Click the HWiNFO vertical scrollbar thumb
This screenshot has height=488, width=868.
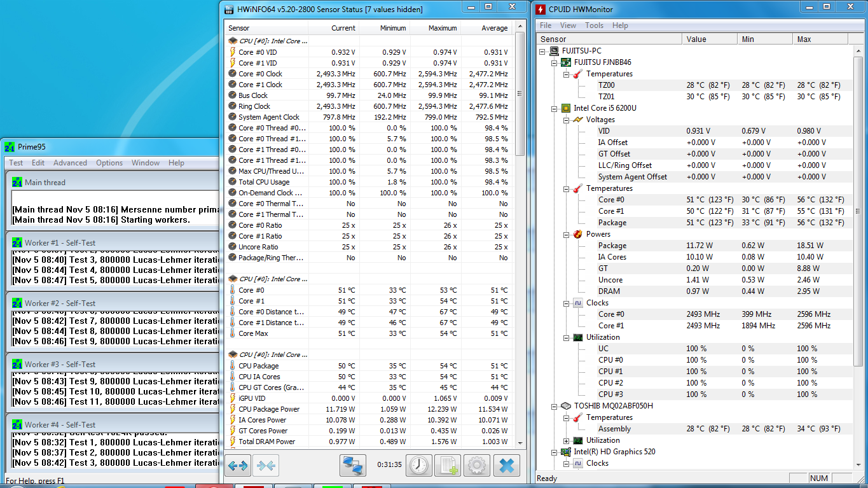click(x=520, y=92)
